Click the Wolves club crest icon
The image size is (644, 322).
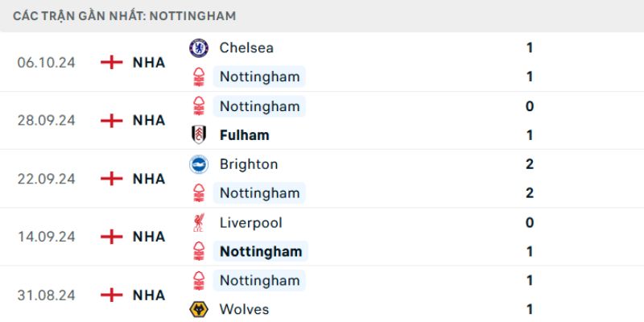pyautogui.click(x=198, y=310)
